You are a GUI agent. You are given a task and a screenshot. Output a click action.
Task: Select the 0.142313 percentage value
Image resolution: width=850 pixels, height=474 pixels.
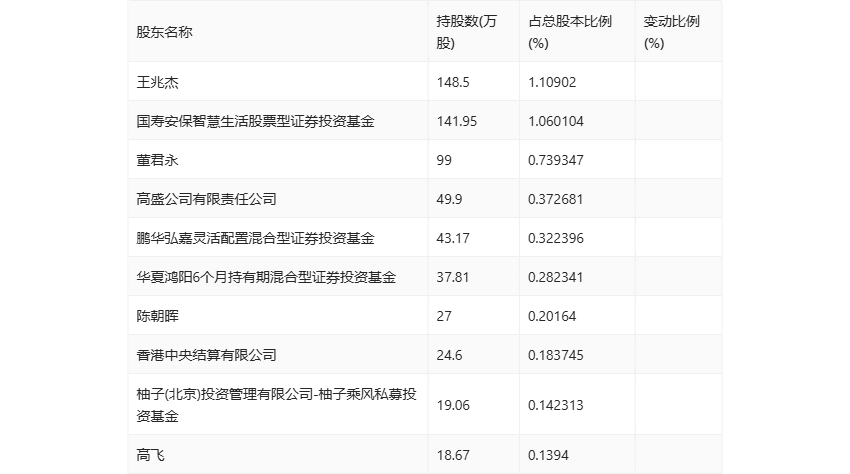tap(556, 406)
